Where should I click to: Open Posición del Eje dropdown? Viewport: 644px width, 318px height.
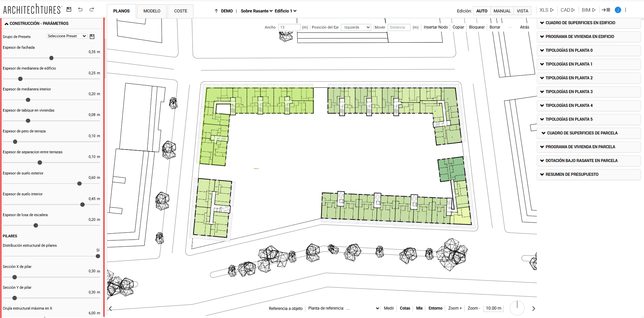point(356,27)
